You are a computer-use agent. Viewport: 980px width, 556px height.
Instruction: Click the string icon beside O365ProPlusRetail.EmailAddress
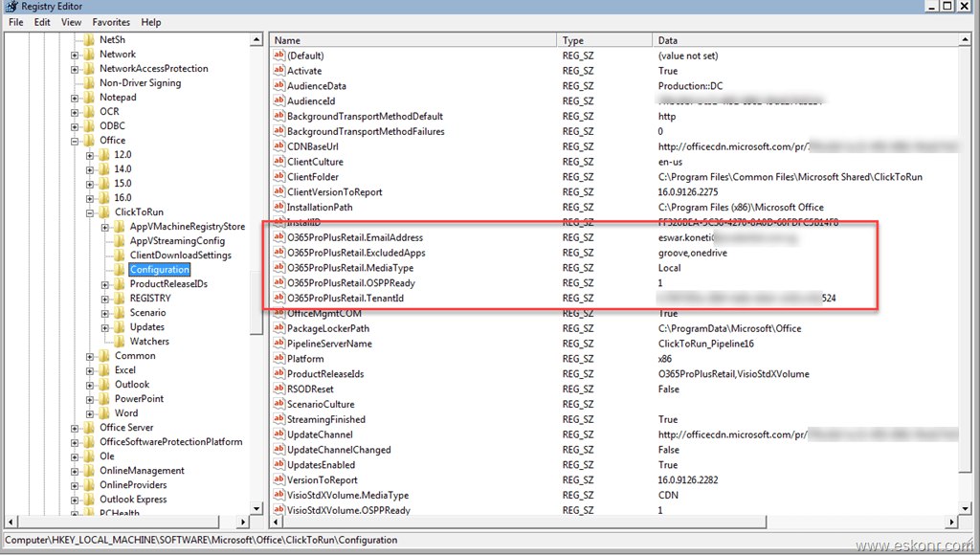(x=278, y=237)
